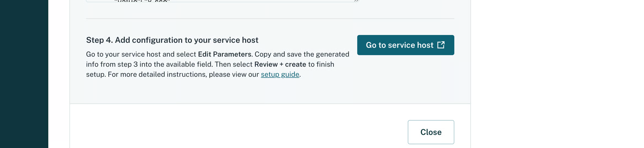
Task: Click the dark teal sidebar panel
Action: click(24, 74)
